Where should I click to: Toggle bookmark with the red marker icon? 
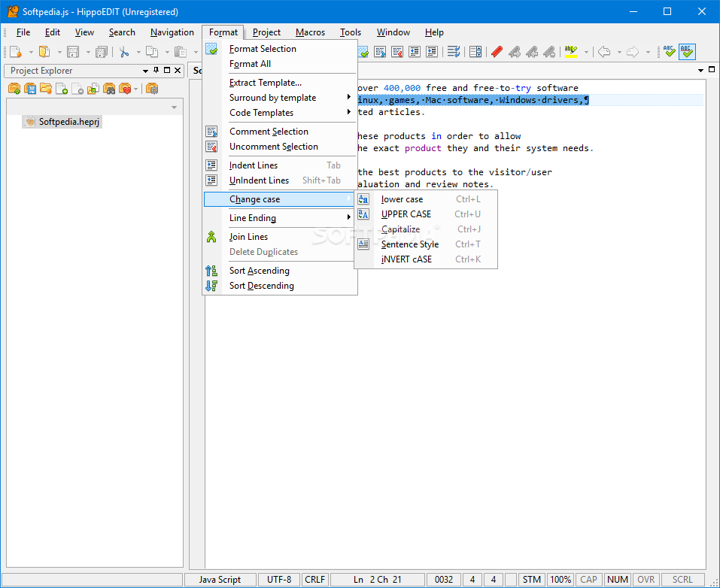pyautogui.click(x=497, y=51)
